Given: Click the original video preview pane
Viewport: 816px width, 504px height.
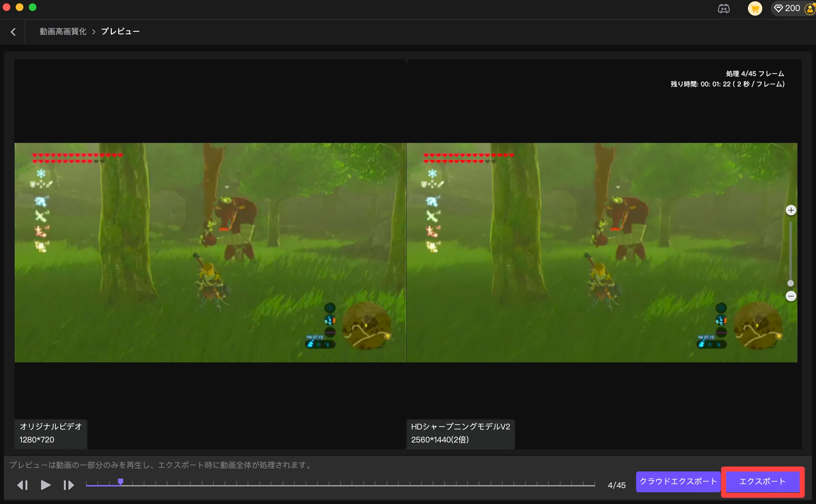Looking at the screenshot, I should [210, 253].
